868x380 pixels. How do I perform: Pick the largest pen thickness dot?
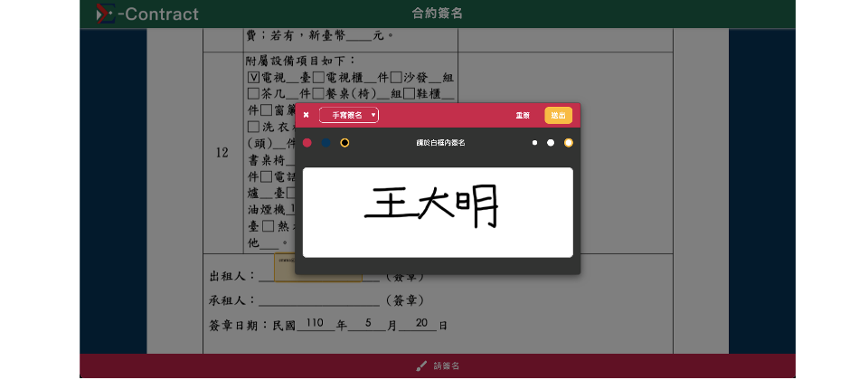(569, 143)
